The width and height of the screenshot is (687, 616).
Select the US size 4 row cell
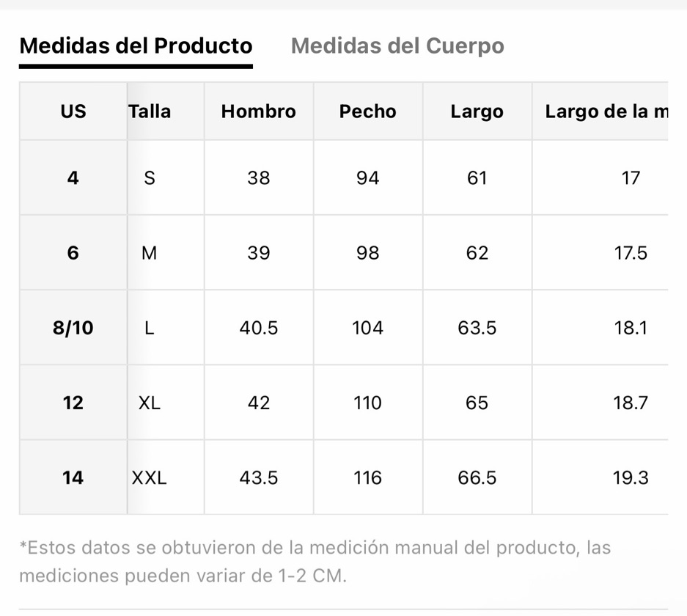73,178
